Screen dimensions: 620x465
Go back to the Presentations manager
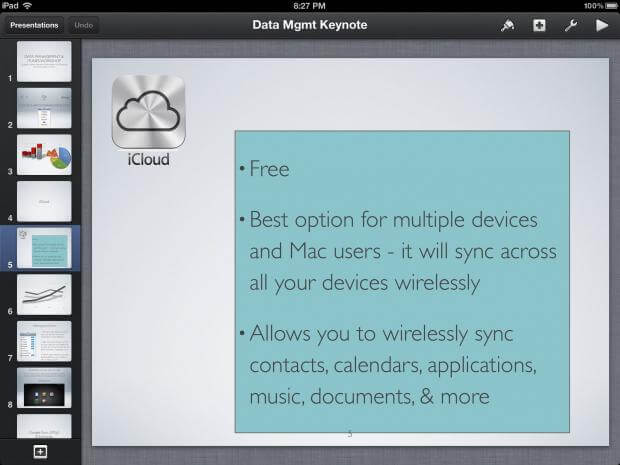point(34,25)
